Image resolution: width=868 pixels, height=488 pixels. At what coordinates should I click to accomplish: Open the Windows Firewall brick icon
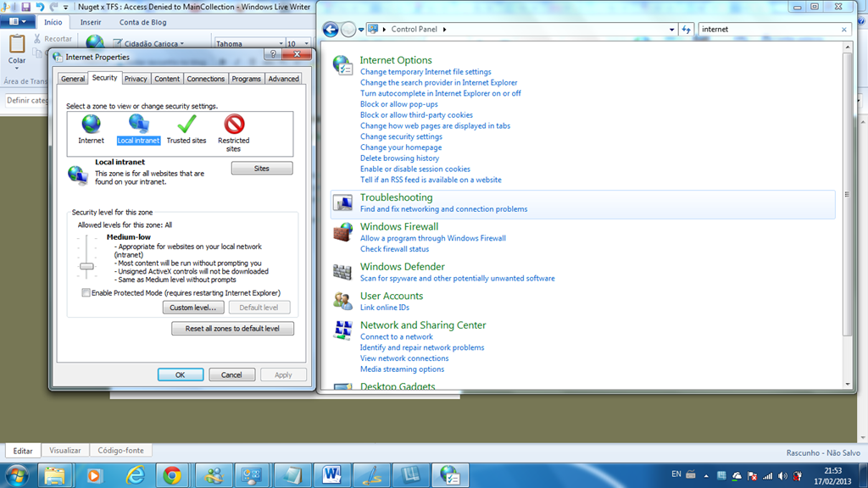coord(342,232)
